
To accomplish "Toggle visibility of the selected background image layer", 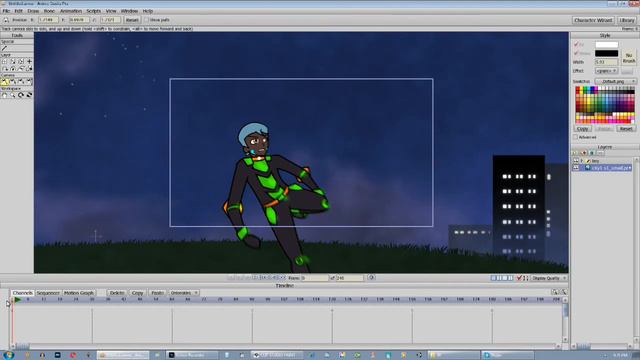I will pyautogui.click(x=576, y=168).
